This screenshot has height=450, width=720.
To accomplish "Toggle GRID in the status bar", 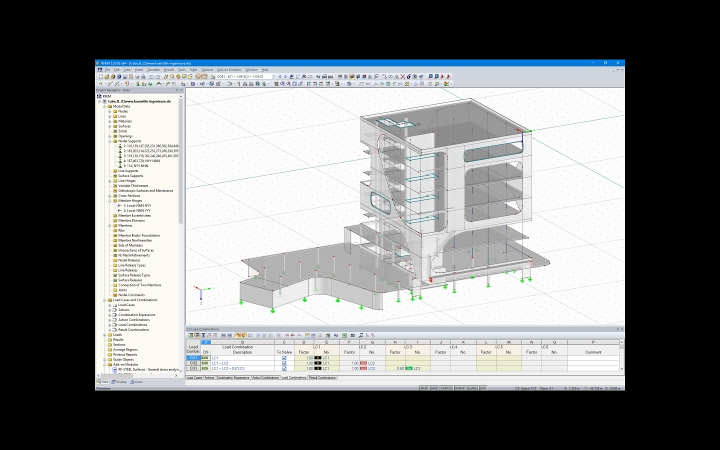I will tap(434, 388).
